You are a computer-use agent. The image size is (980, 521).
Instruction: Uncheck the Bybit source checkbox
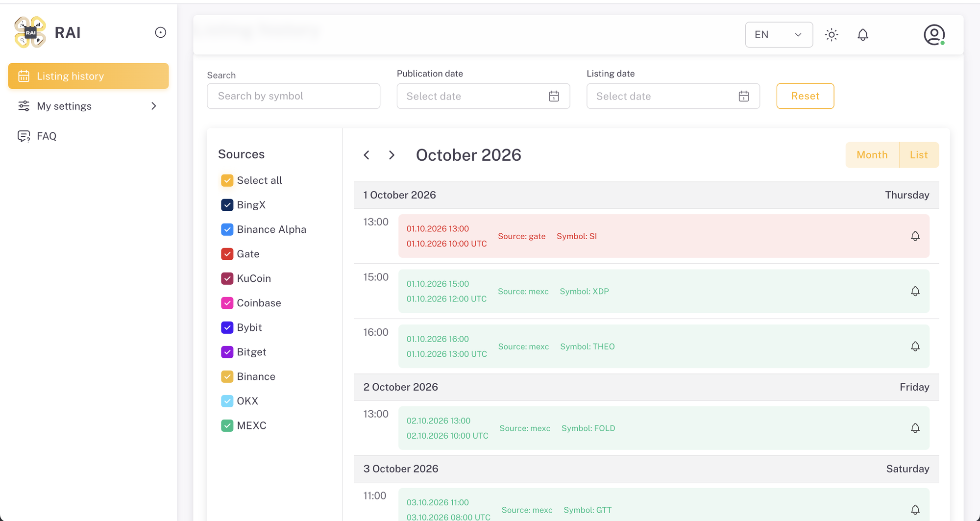click(227, 327)
